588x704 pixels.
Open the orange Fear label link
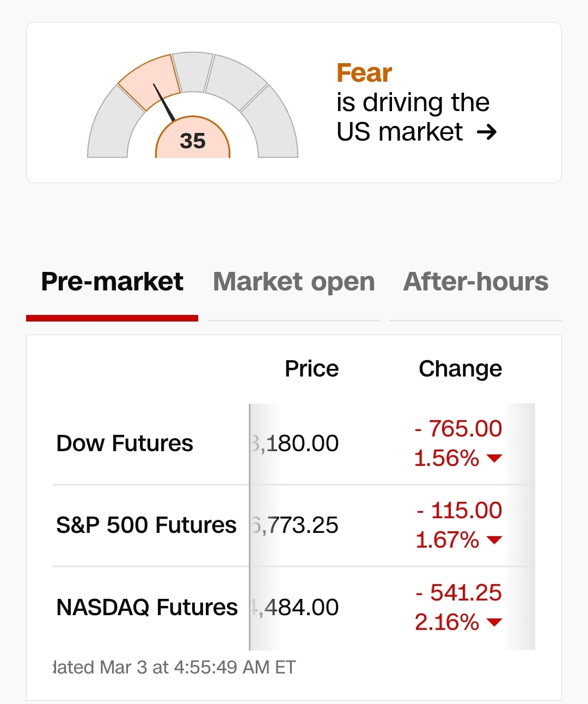[364, 73]
